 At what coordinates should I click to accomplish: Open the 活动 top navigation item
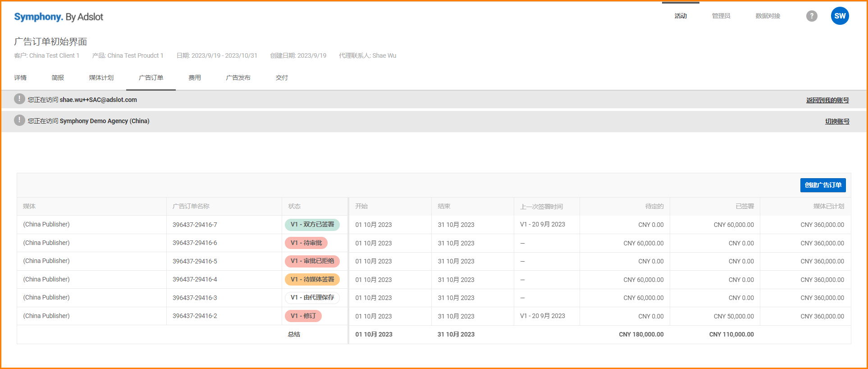pyautogui.click(x=681, y=16)
